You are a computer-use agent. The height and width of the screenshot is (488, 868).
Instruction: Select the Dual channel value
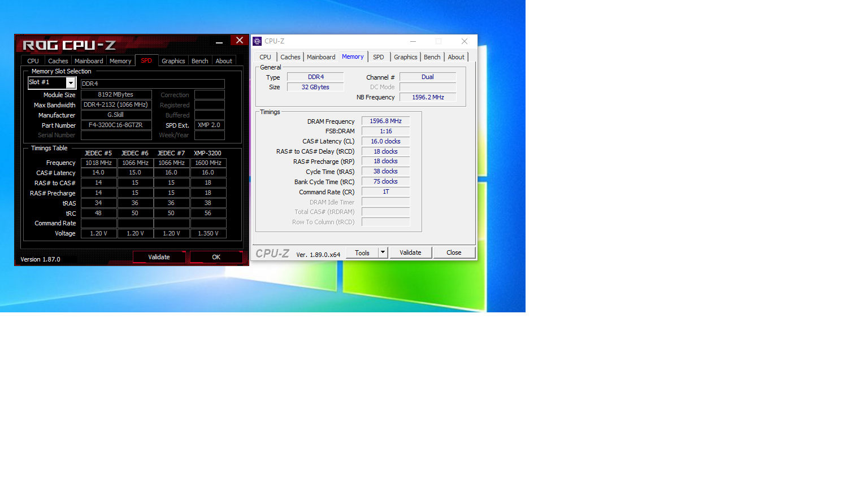(x=428, y=77)
